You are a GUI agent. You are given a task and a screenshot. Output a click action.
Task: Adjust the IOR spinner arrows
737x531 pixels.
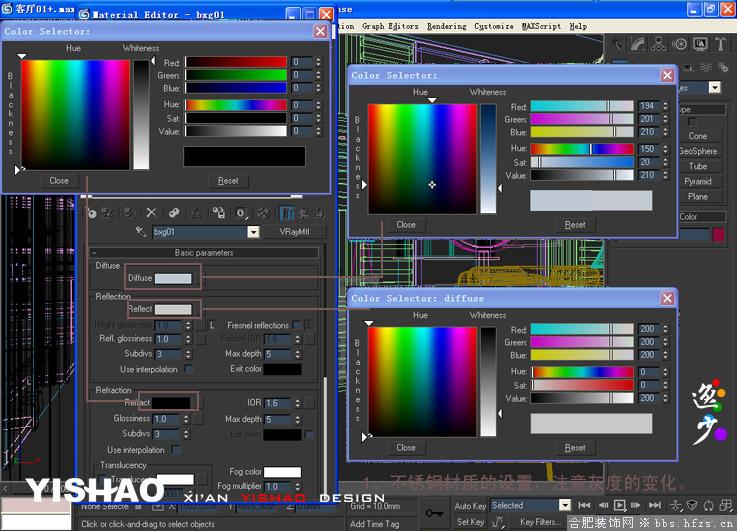pos(298,403)
